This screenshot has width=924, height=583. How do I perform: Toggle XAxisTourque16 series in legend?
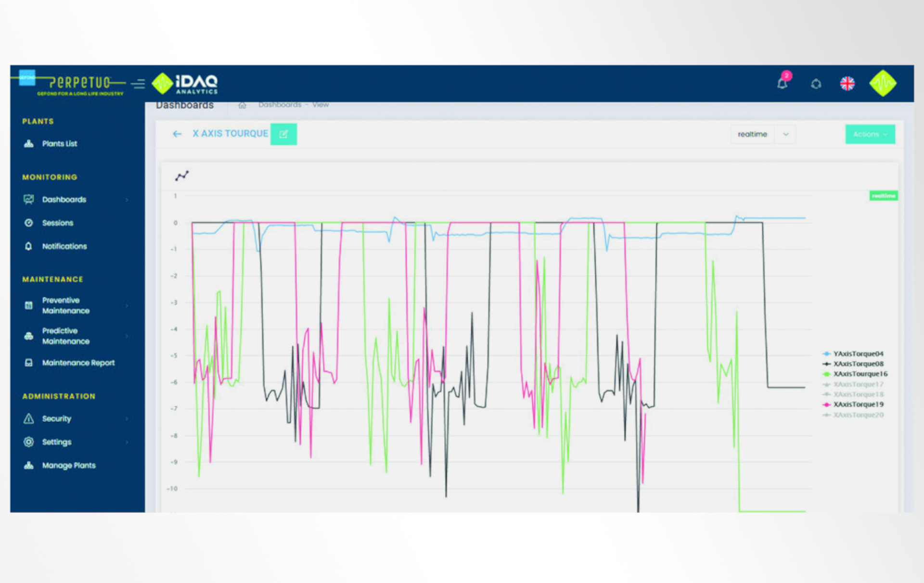(855, 374)
